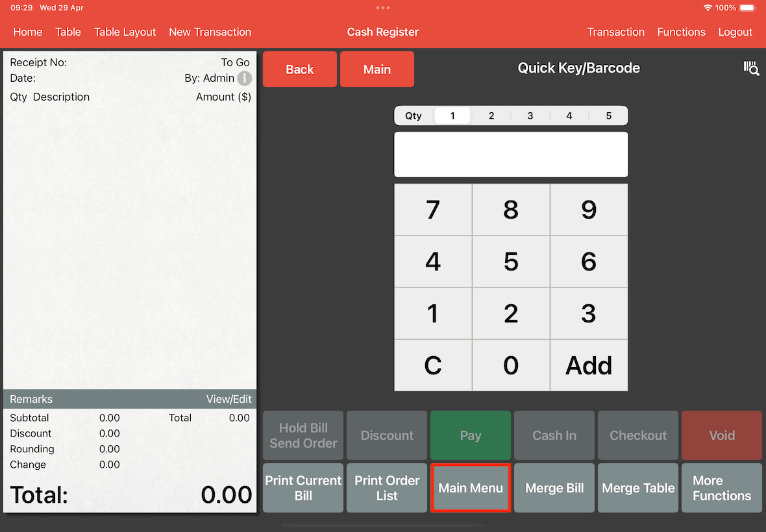This screenshot has width=766, height=532.
Task: Tap the Cash Register title
Action: click(x=383, y=32)
